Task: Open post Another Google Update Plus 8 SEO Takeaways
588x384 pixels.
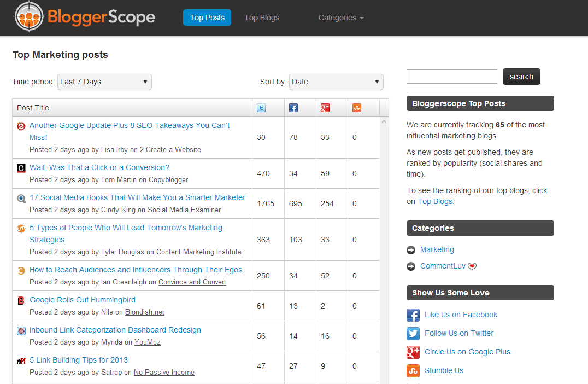Action: tap(130, 131)
